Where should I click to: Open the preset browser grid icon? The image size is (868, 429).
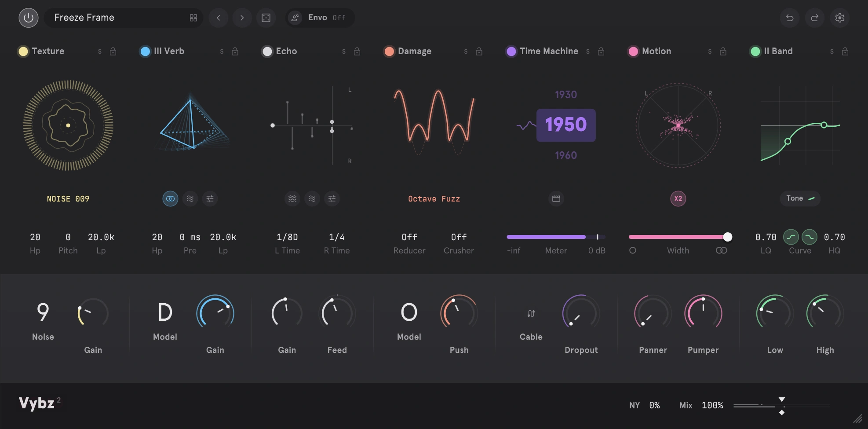pyautogui.click(x=193, y=18)
